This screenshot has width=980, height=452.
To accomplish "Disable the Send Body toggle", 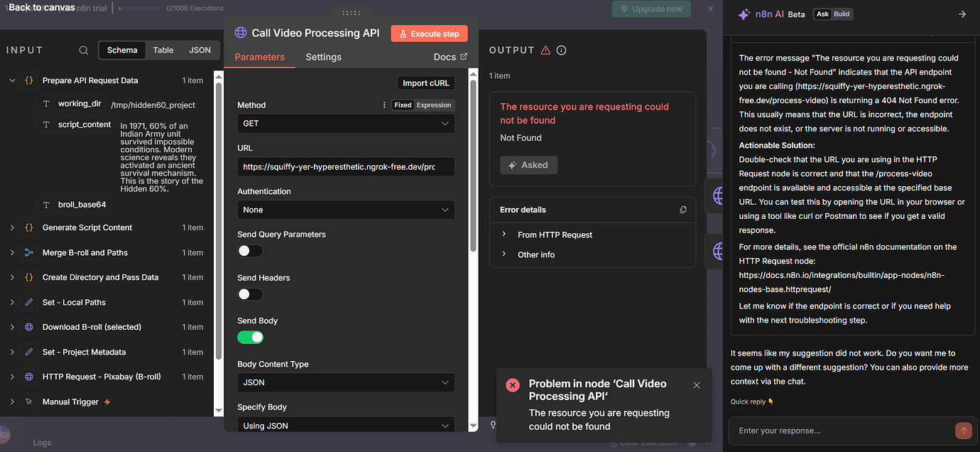I will 250,338.
